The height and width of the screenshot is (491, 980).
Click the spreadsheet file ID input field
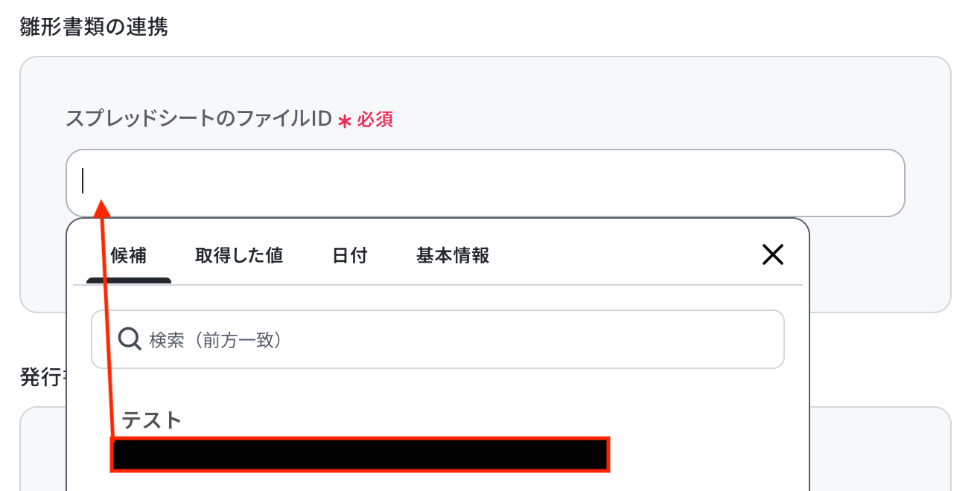(x=484, y=183)
